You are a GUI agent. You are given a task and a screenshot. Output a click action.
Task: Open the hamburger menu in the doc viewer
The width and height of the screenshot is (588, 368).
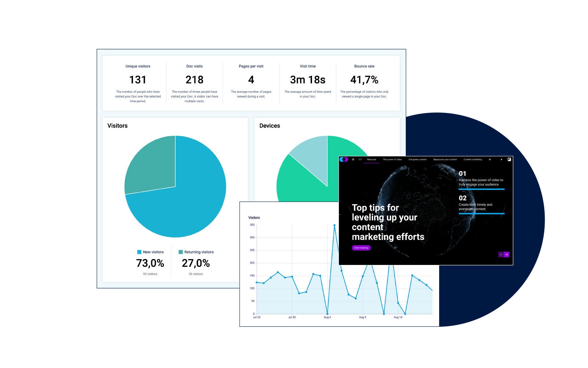pyautogui.click(x=353, y=159)
